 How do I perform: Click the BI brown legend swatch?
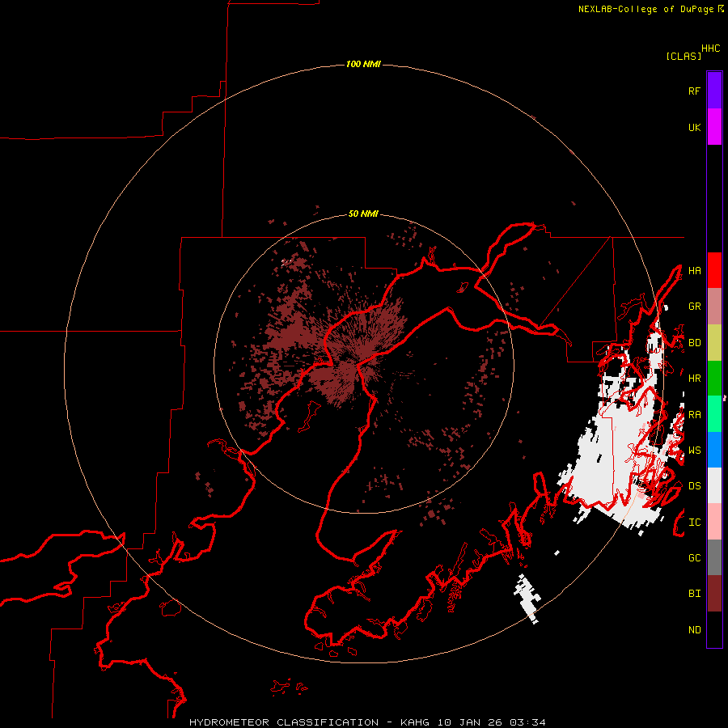(714, 594)
